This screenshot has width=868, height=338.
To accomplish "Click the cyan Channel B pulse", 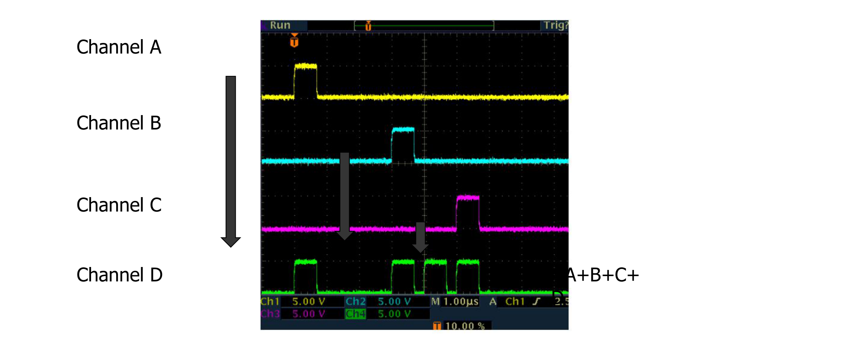I will tap(403, 145).
